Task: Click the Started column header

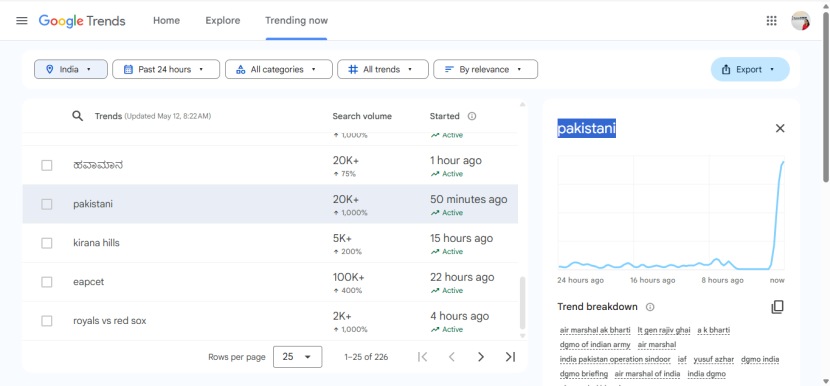Action: [445, 116]
